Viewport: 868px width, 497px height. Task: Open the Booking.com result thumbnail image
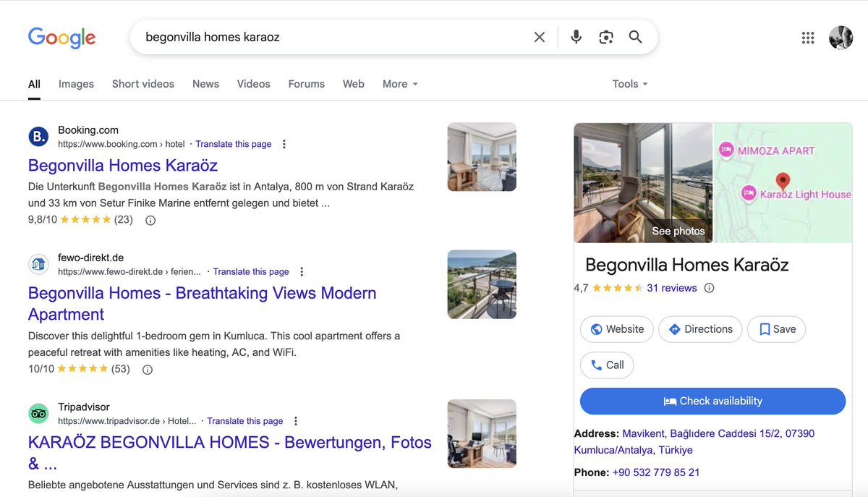coord(482,157)
